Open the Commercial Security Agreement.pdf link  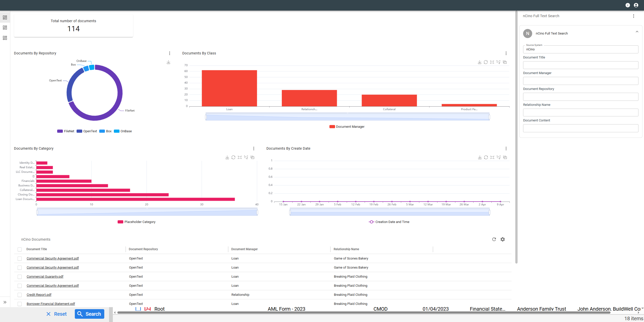pos(53,258)
